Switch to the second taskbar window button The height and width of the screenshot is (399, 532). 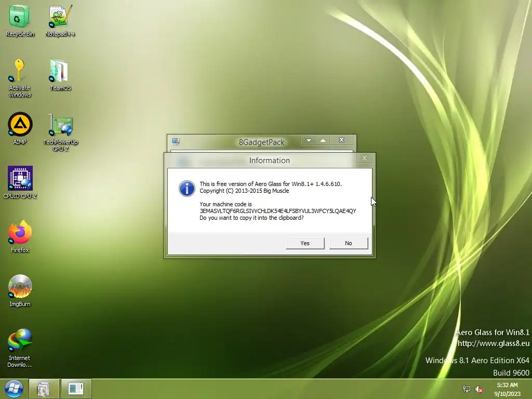[76, 389]
